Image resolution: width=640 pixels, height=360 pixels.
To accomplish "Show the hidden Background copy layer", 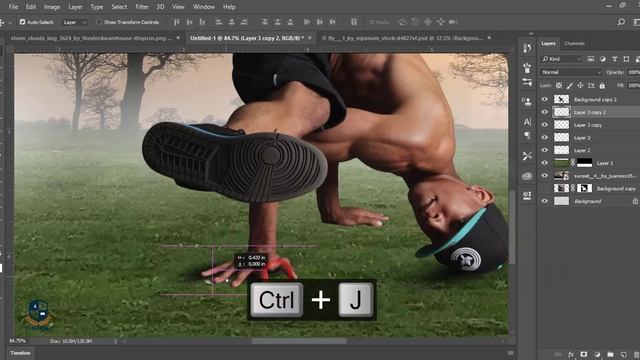I will coord(544,188).
